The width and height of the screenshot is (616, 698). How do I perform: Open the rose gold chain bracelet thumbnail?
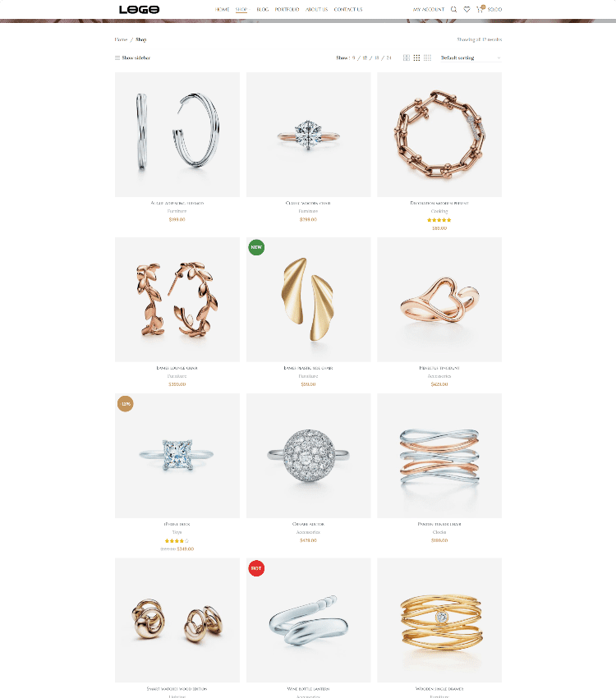click(x=439, y=135)
